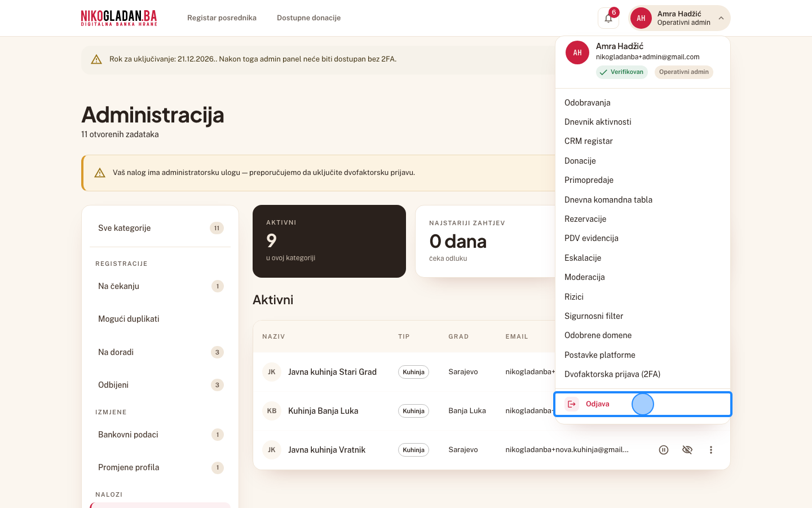Viewport: 812px width, 508px height.
Task: Go to PDV evidencija
Action: 643,238
